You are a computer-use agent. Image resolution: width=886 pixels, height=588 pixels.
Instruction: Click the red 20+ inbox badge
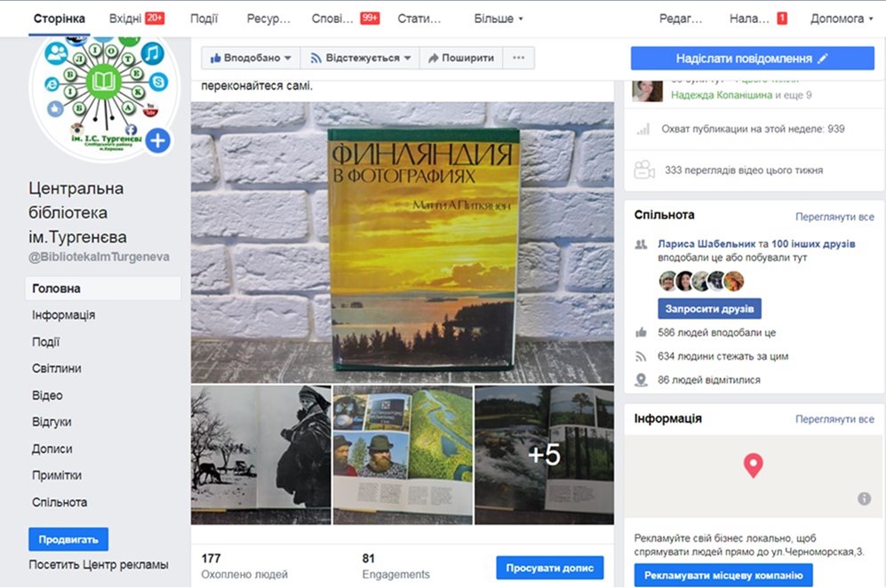pyautogui.click(x=155, y=18)
